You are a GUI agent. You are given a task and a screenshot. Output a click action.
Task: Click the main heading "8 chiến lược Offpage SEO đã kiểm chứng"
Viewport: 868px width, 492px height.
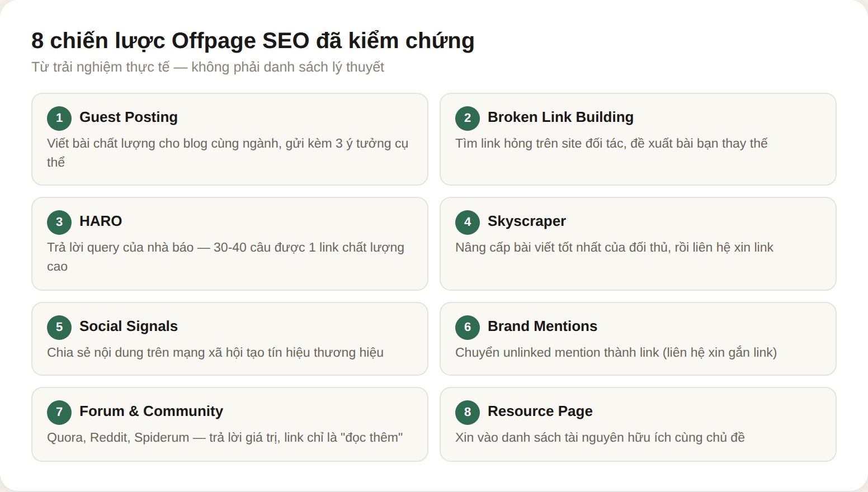pyautogui.click(x=253, y=41)
